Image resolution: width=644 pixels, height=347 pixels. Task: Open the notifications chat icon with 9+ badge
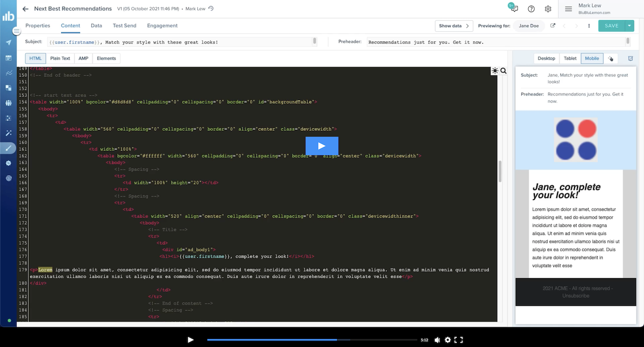click(x=513, y=9)
